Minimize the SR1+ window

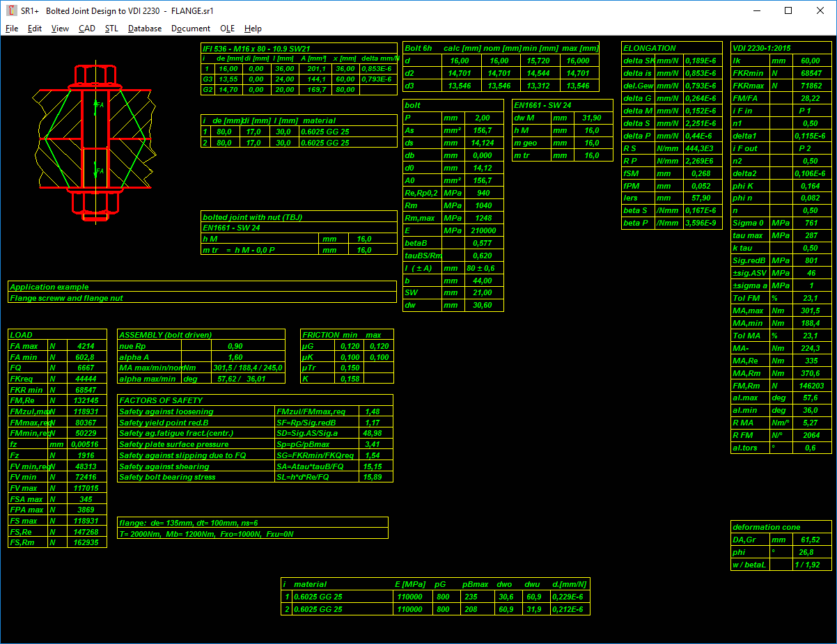[756, 10]
